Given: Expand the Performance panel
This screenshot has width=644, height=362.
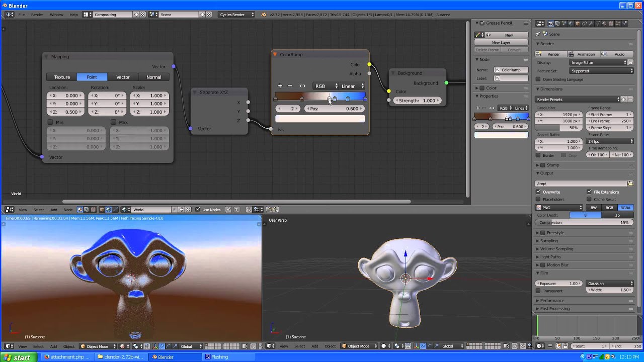Looking at the screenshot, I should 552,300.
